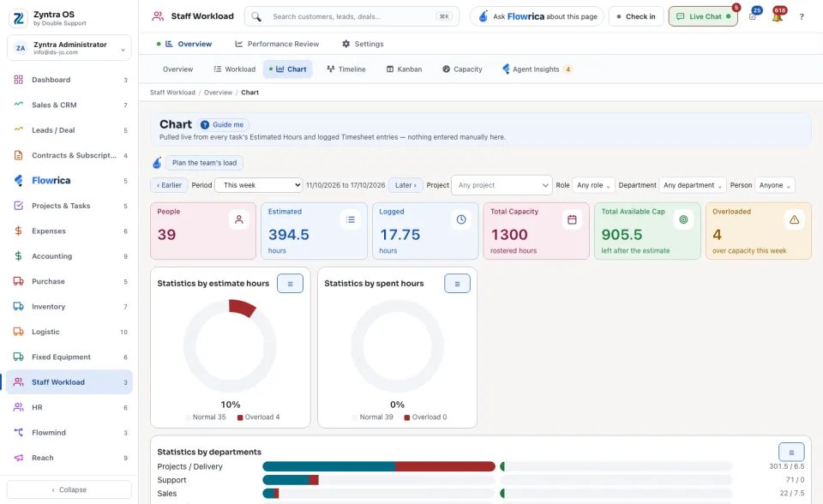Switch to the Timeline tab
823x504 pixels.
[345, 69]
